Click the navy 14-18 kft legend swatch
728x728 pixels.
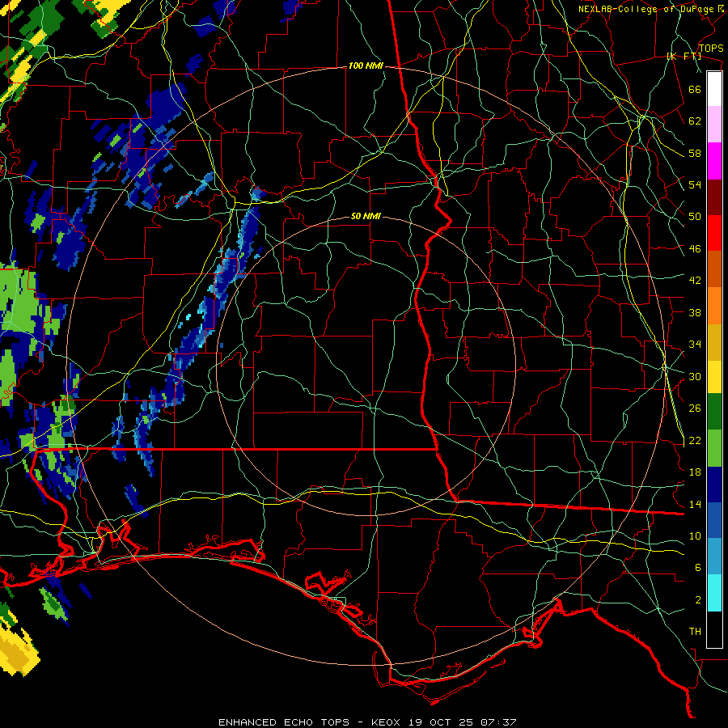[714, 485]
